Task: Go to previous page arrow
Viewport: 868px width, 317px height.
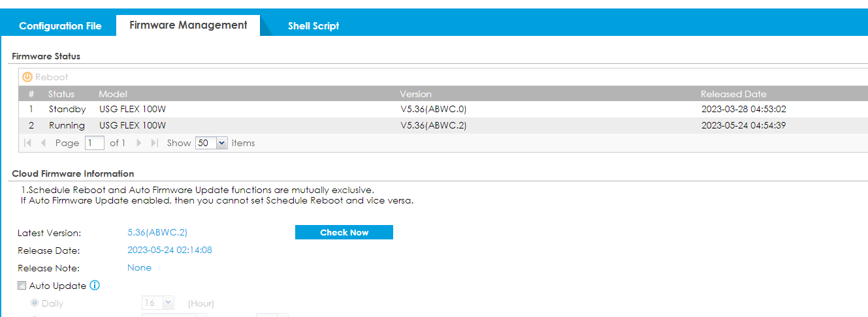Action: [43, 143]
